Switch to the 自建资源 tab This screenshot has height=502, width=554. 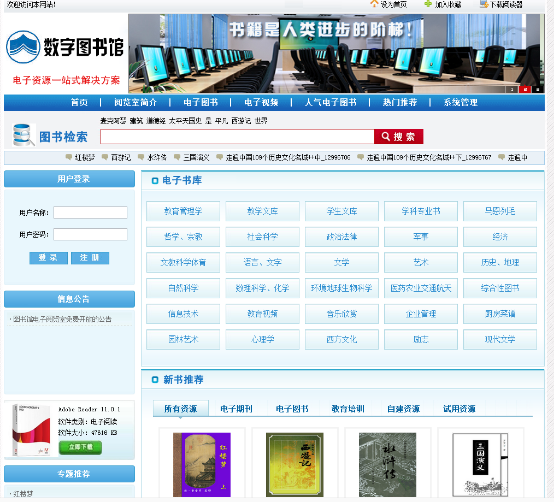click(403, 409)
